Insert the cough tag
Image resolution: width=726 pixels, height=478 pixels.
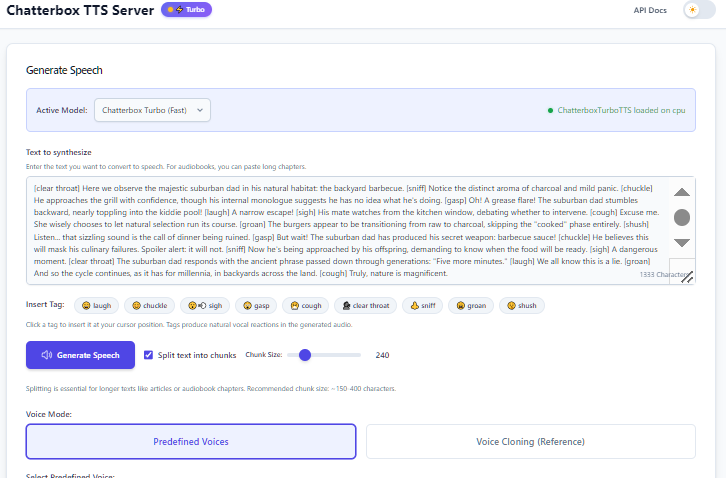tap(306, 306)
